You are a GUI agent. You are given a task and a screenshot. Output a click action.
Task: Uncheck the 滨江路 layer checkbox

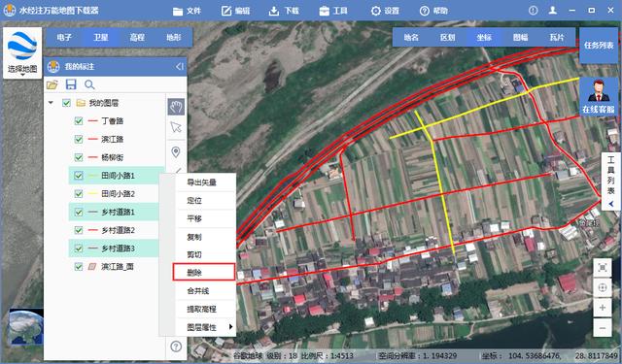pos(79,139)
